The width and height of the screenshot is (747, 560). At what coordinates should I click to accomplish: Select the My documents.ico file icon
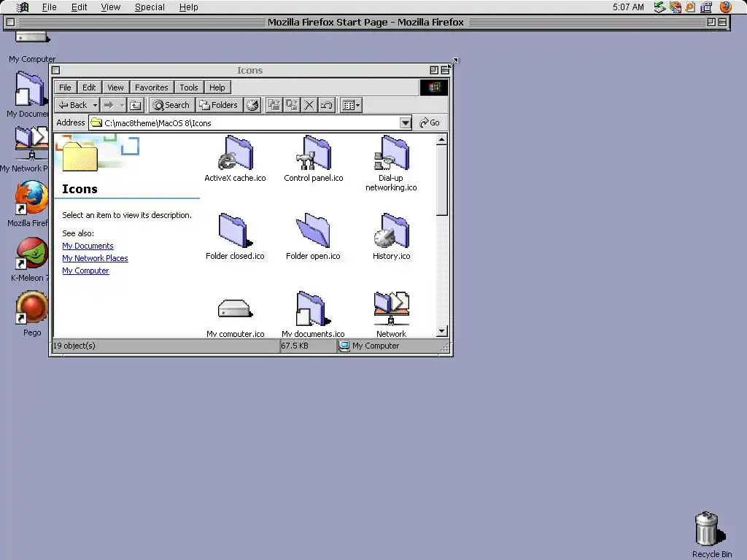[x=314, y=308]
